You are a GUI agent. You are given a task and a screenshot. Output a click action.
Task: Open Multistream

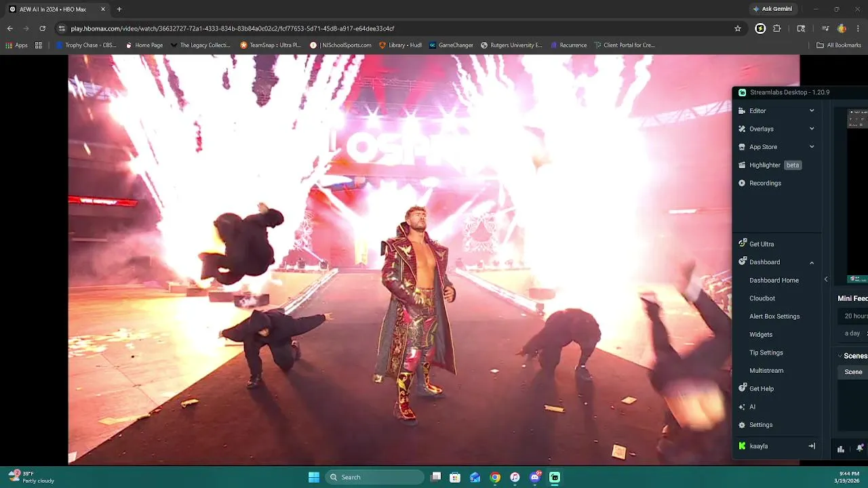click(766, 371)
